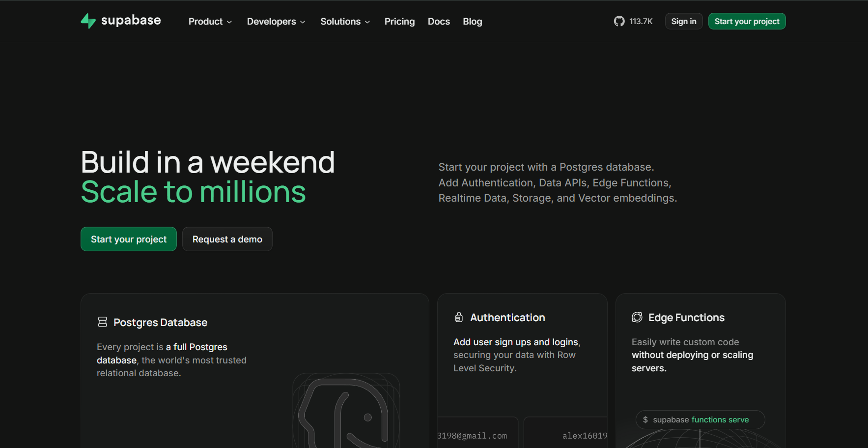
Task: Click the Postgres elephant illustration
Action: tap(346, 411)
